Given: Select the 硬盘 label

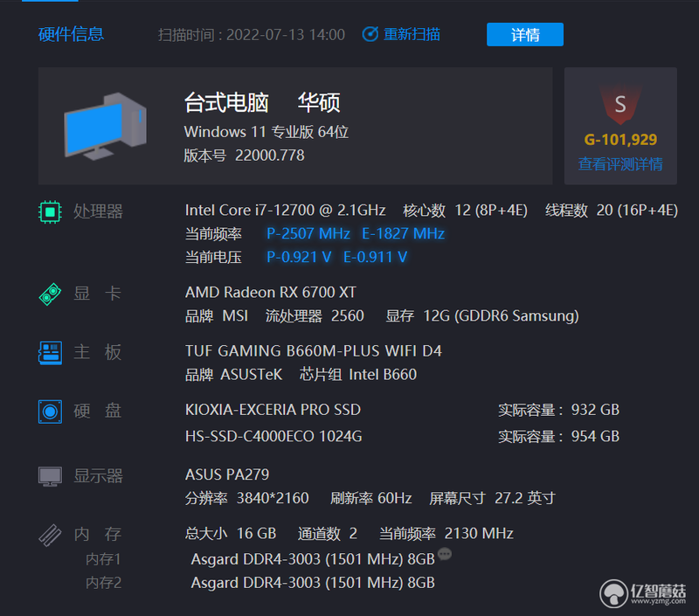Looking at the screenshot, I should point(97,411).
